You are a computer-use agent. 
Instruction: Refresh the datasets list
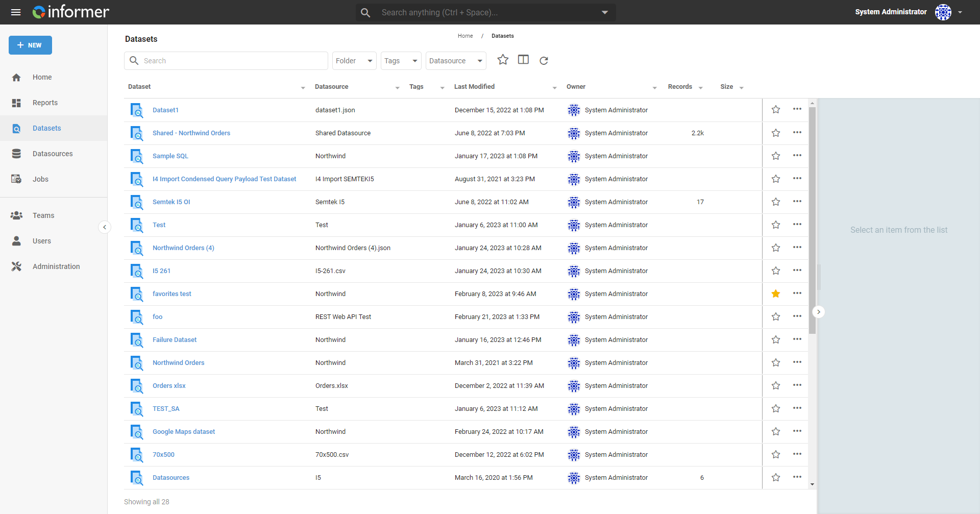click(544, 60)
